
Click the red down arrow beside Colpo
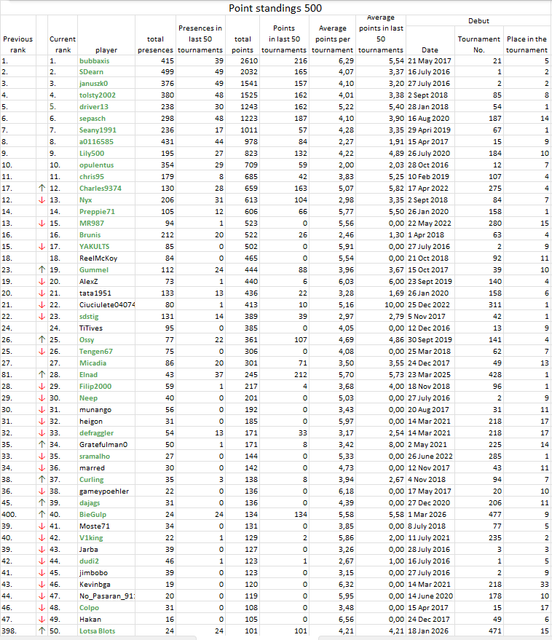click(42, 608)
